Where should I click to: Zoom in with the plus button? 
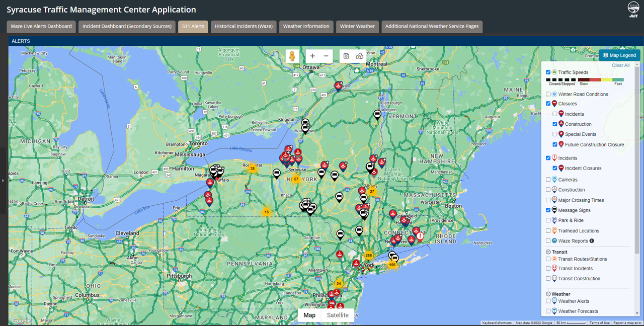(x=312, y=56)
